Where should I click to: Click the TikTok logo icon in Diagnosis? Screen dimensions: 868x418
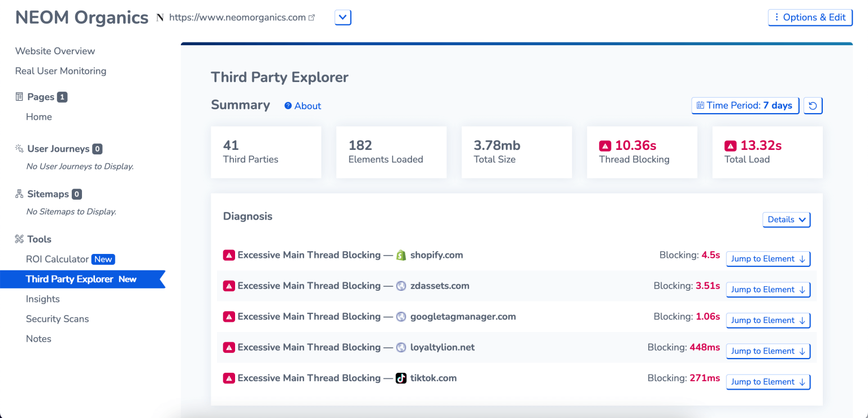tap(401, 378)
